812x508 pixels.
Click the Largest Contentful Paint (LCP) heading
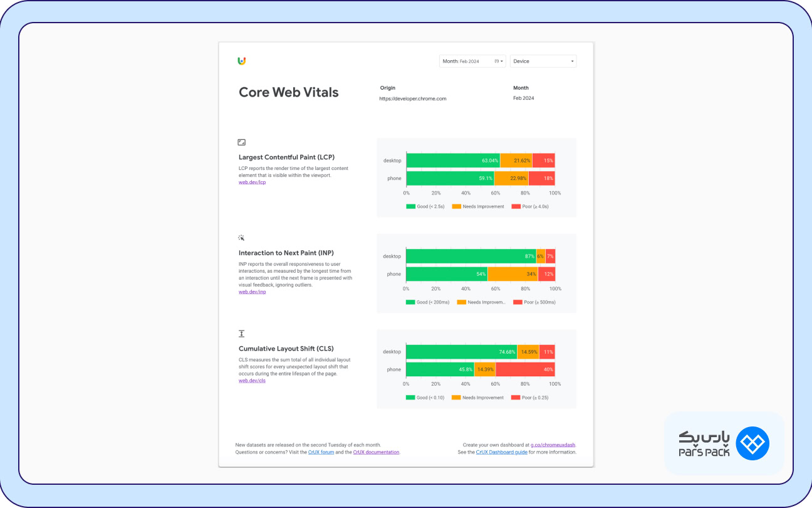pos(286,157)
